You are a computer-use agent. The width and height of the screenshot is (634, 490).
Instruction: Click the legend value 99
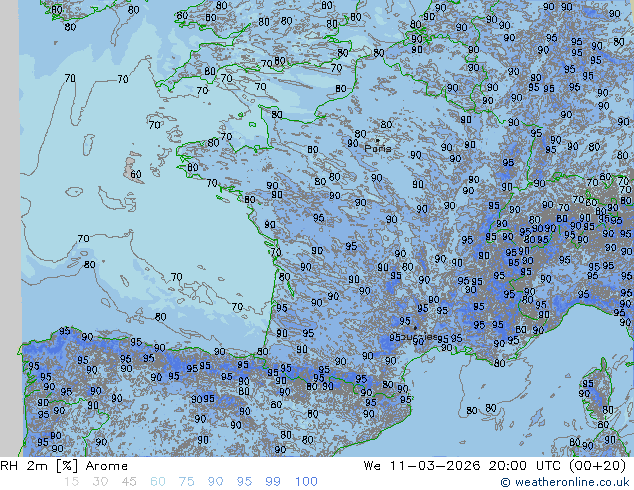273,482
